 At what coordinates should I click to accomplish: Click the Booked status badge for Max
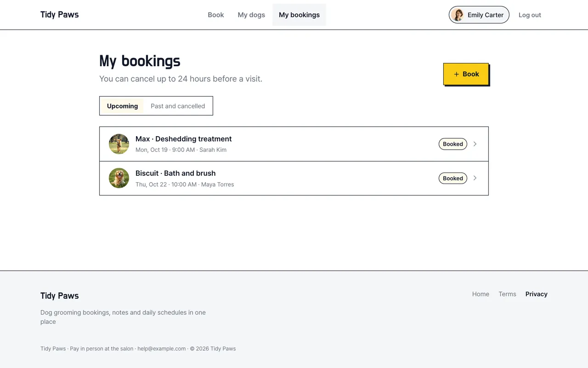click(x=453, y=144)
